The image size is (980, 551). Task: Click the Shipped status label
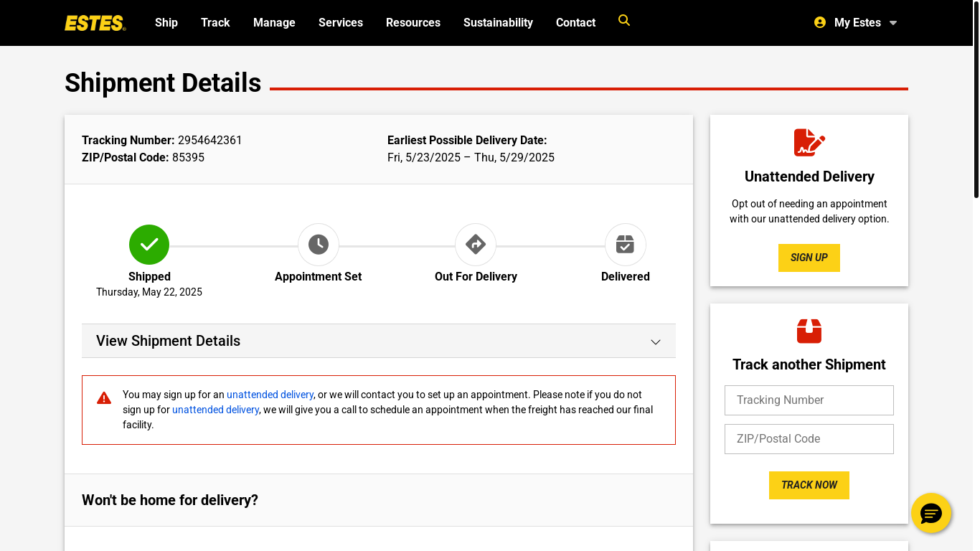(149, 276)
